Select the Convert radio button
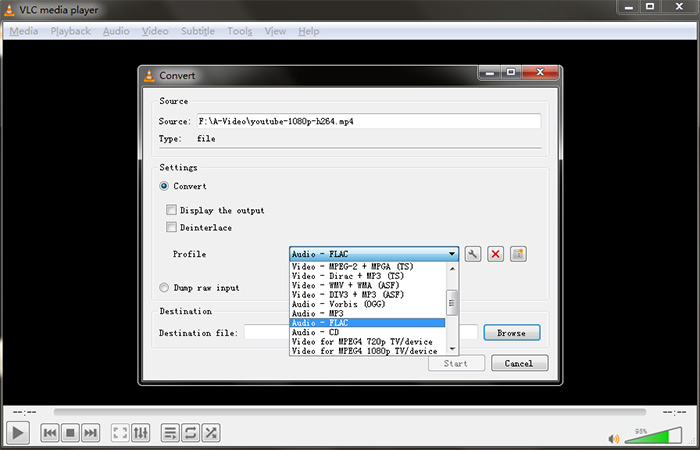This screenshot has height=450, width=700. click(x=164, y=186)
